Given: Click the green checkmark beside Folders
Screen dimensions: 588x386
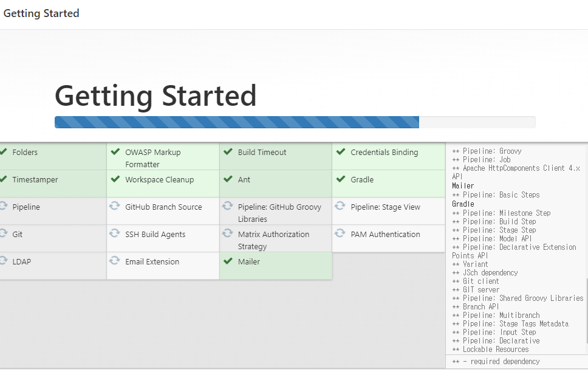Looking at the screenshot, I should pos(4,151).
